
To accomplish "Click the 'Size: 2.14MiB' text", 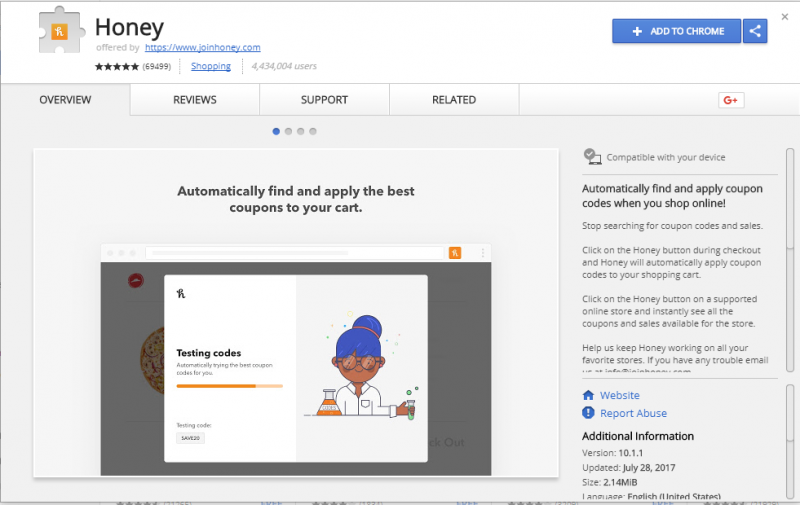I will pos(610,482).
